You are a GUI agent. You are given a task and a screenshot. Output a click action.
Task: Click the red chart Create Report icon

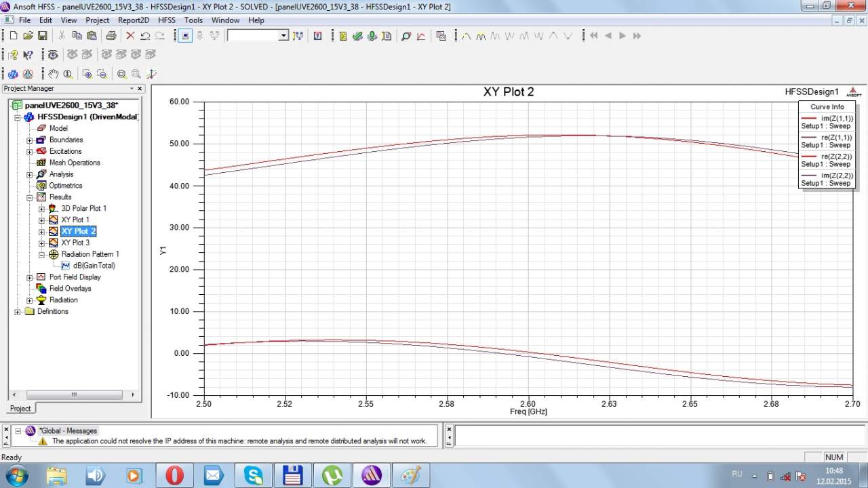click(x=421, y=35)
